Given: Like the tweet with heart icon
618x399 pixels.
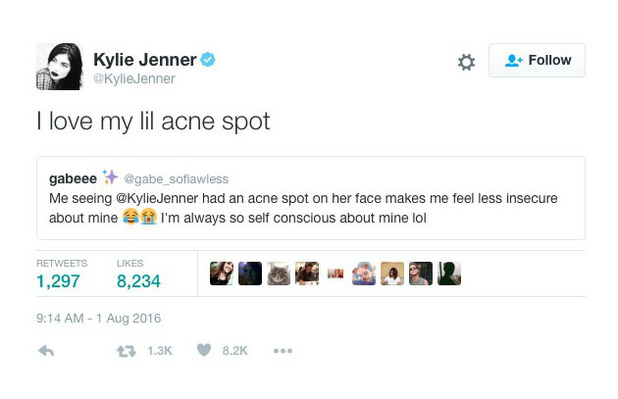Looking at the screenshot, I should 204,350.
